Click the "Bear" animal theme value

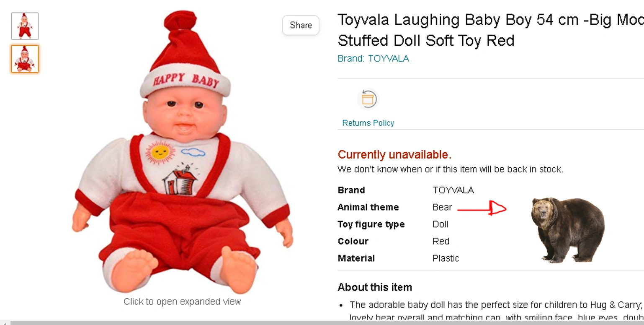pos(442,207)
